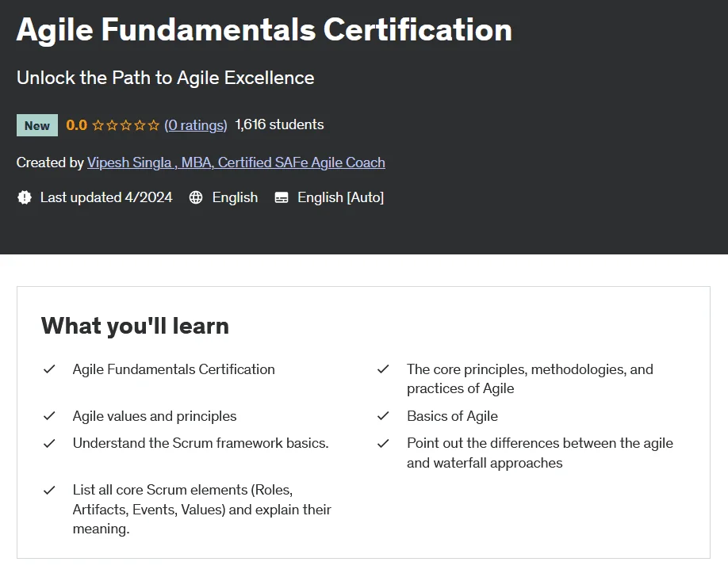Click the What you'll learn heading

135,326
